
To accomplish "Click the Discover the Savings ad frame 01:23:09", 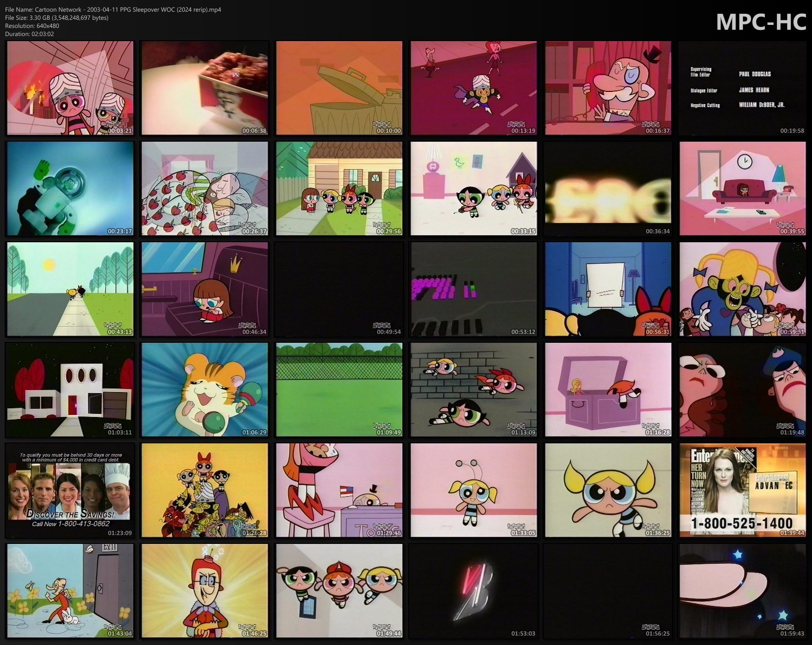I will tap(70, 491).
